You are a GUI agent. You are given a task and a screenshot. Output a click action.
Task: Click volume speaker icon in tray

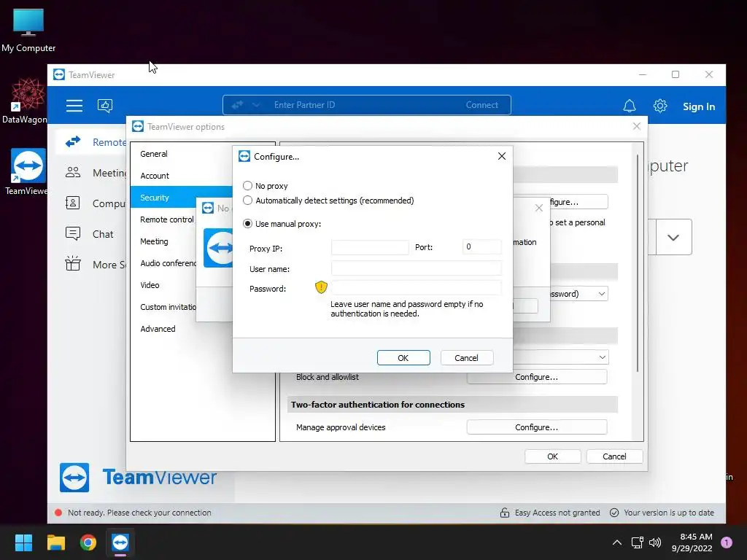[655, 542]
